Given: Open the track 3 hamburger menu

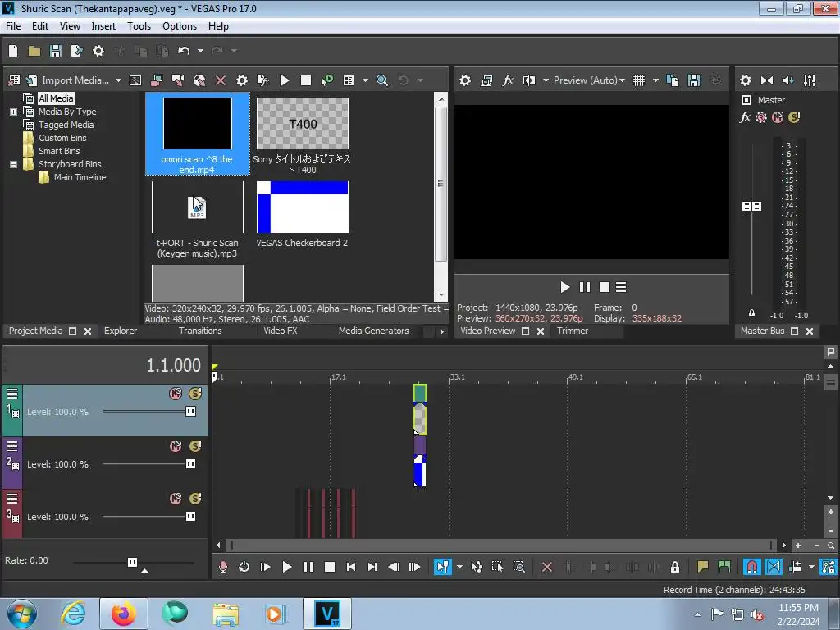Looking at the screenshot, I should click(x=12, y=498).
